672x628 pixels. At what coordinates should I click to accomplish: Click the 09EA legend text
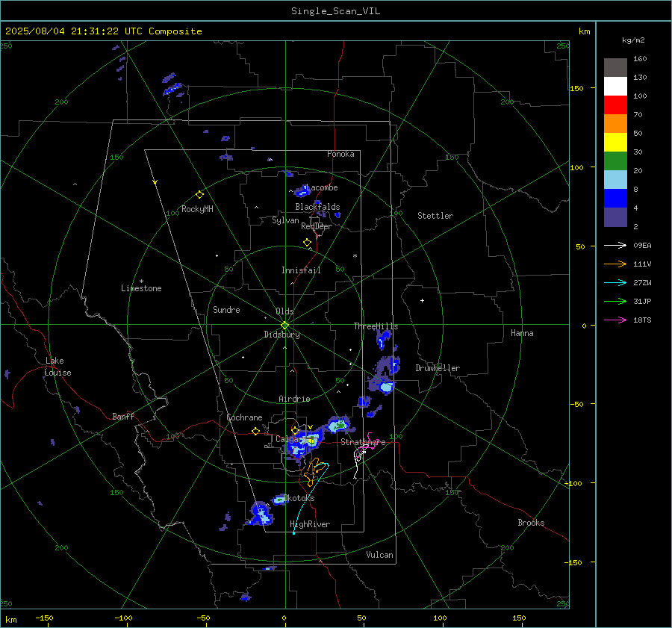click(642, 246)
